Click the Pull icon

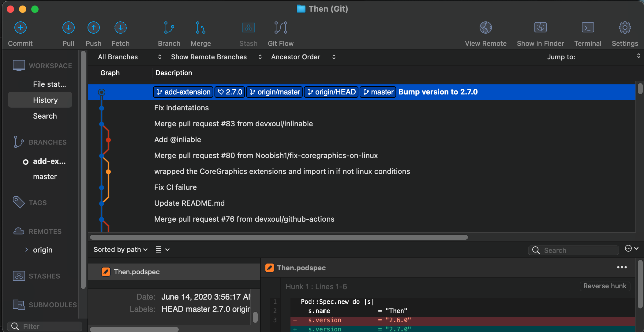tap(68, 28)
